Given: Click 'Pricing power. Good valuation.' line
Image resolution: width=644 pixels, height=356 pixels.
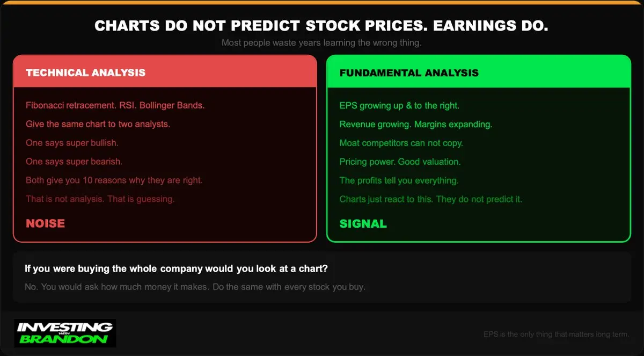Looking at the screenshot, I should click(400, 162).
